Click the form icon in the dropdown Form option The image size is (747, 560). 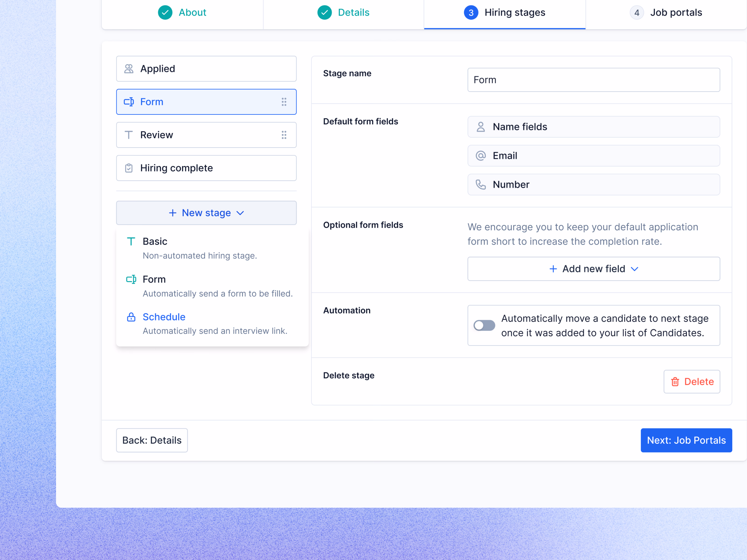(x=131, y=279)
